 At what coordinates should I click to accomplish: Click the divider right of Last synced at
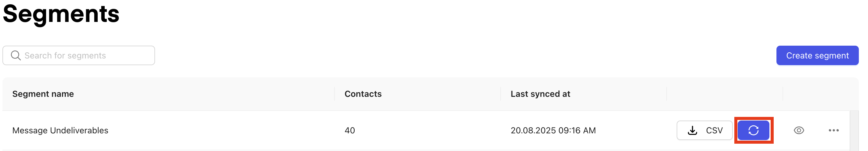tap(667, 94)
